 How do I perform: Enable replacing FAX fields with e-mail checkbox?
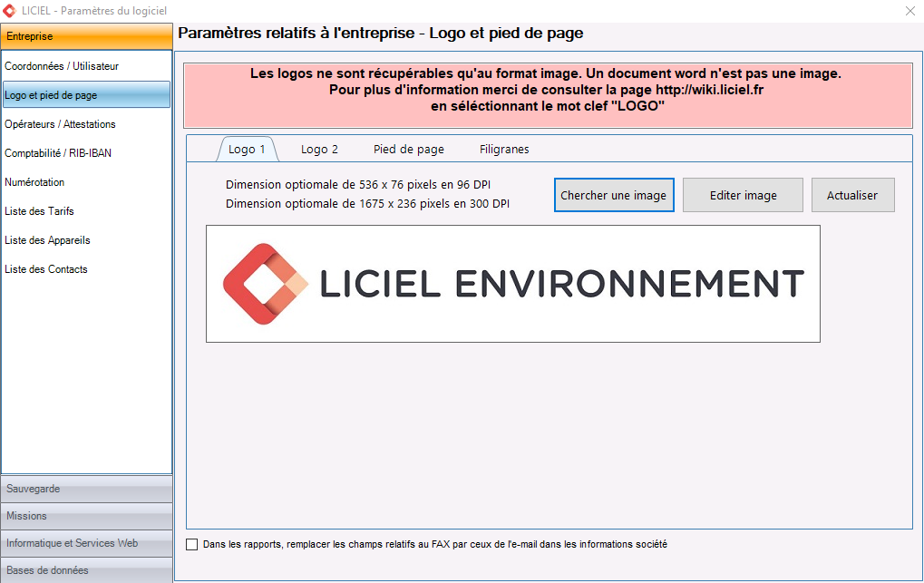[191, 545]
